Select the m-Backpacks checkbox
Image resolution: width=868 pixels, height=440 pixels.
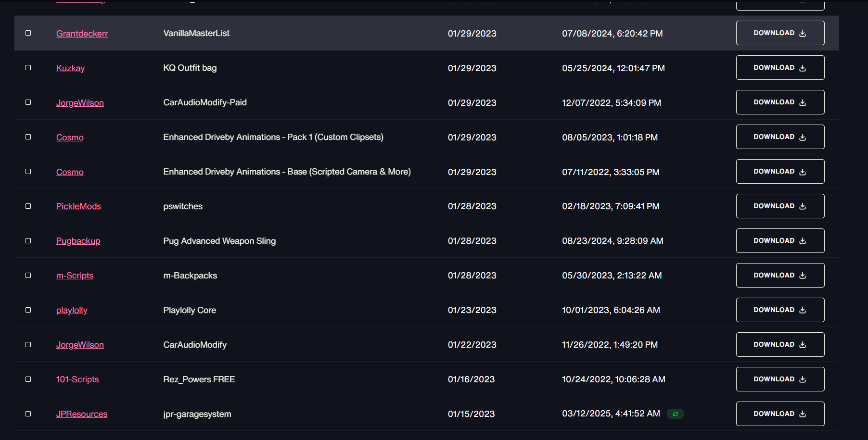[28, 276]
